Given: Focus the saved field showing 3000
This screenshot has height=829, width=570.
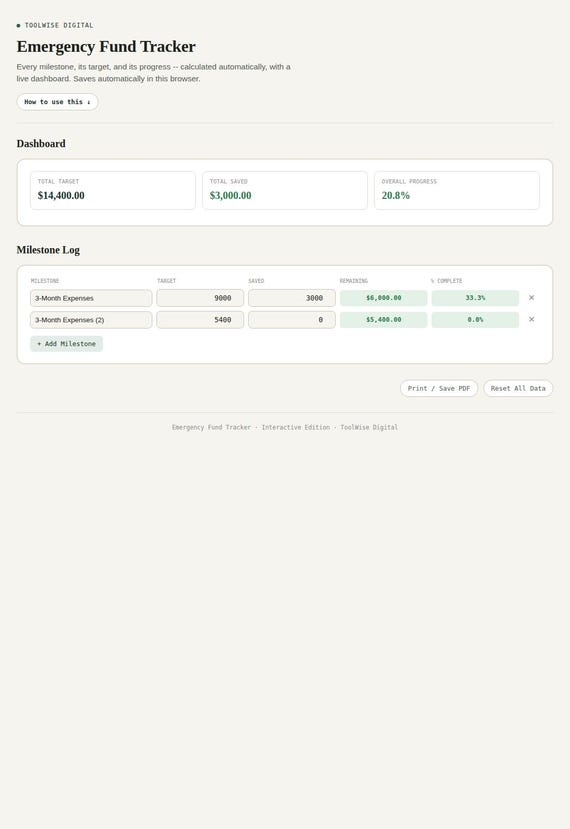Looking at the screenshot, I should coord(292,298).
